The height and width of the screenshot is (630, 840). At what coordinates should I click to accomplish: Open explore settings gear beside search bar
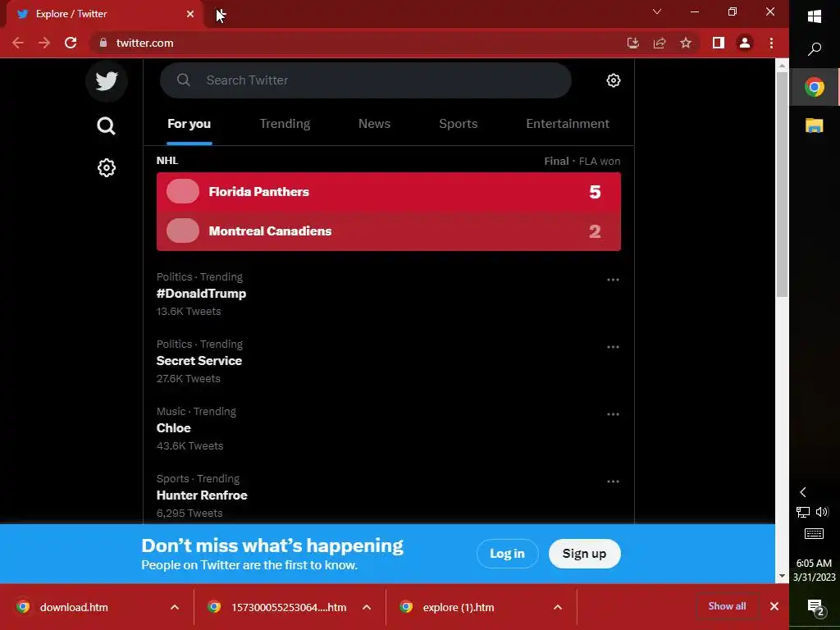(614, 80)
